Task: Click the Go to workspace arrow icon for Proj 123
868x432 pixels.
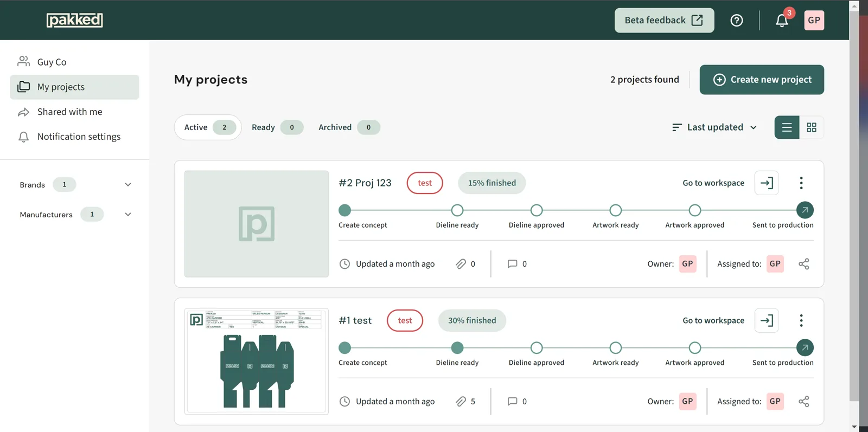Action: [x=767, y=183]
